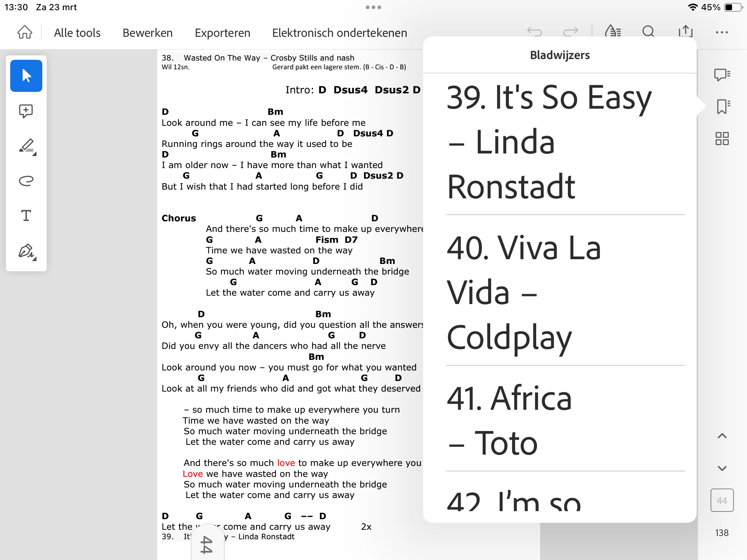Viewport: 747px width, 560px height.
Task: Tap the page number 44 field
Action: coord(722,500)
